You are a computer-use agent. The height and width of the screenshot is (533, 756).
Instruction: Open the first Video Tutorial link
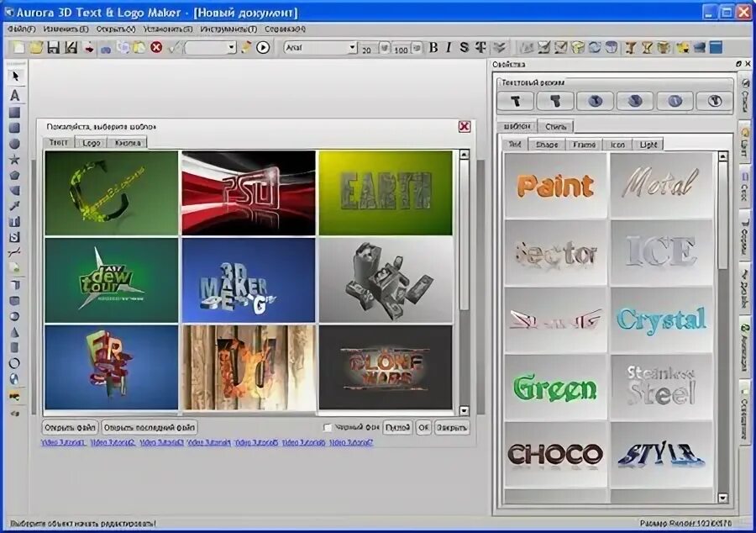63,442
